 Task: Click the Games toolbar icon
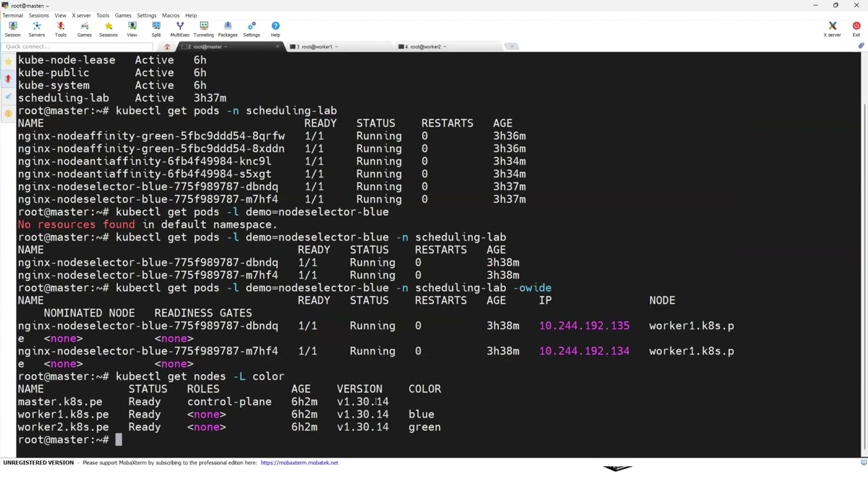pos(84,29)
